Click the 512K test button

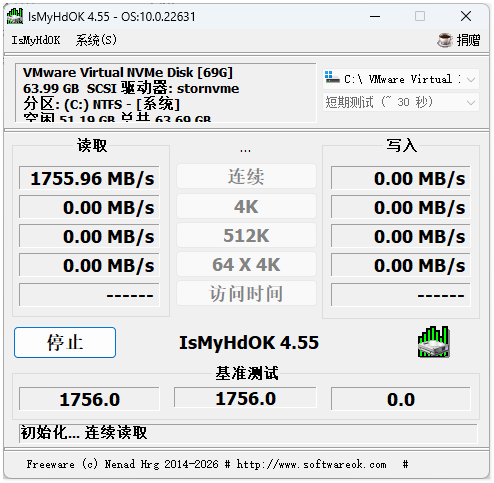pyautogui.click(x=246, y=235)
